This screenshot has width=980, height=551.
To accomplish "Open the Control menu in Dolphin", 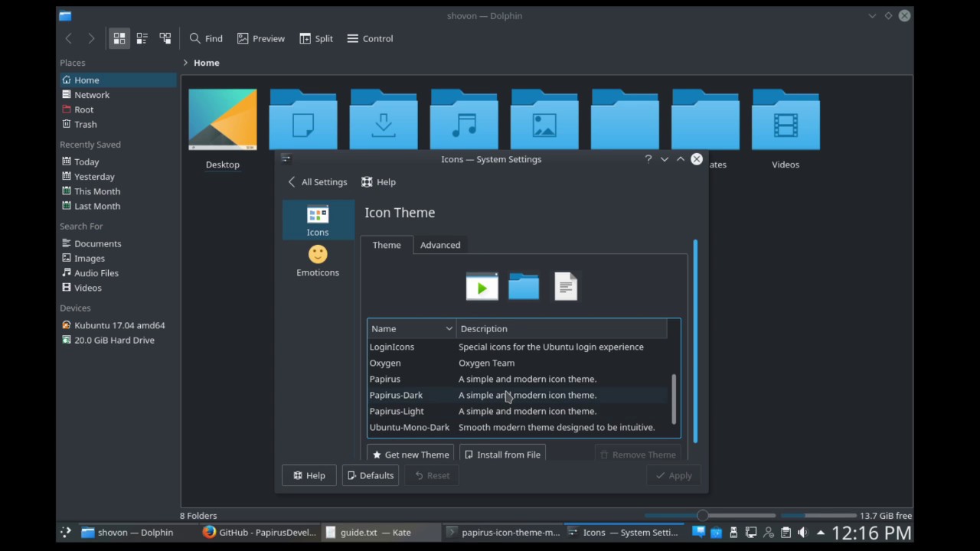I will tap(370, 38).
